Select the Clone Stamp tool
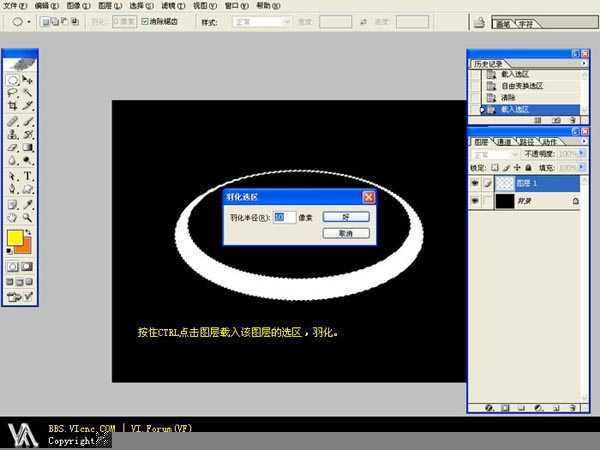Screen dimensions: 600x450 [x=13, y=134]
